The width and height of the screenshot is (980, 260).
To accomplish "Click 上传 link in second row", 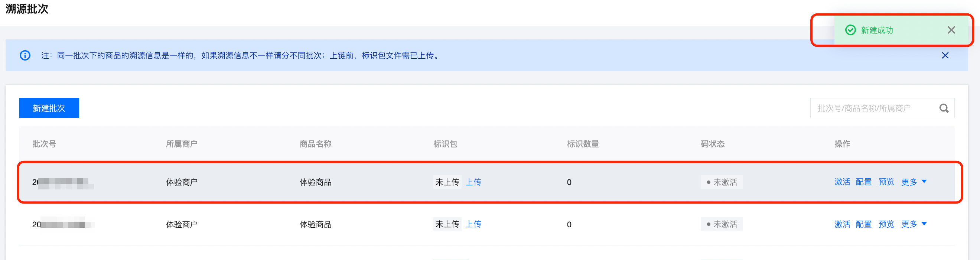I will pyautogui.click(x=473, y=224).
